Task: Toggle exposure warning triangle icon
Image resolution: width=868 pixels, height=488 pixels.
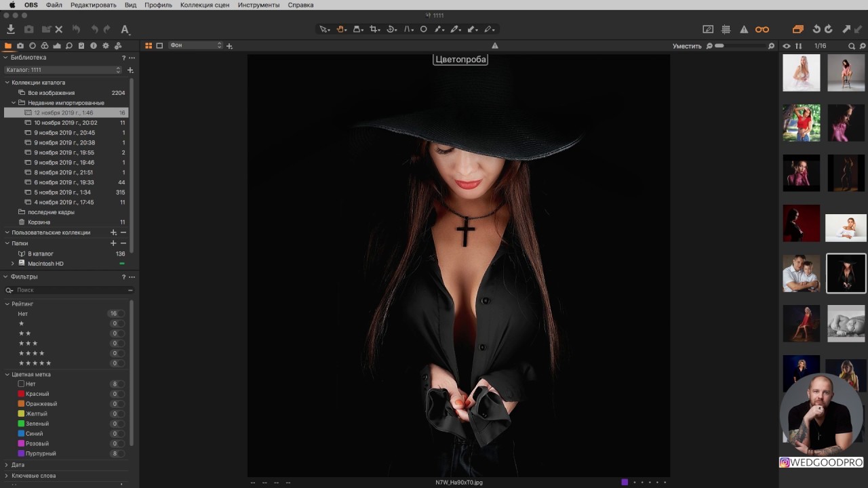Action: pos(744,29)
